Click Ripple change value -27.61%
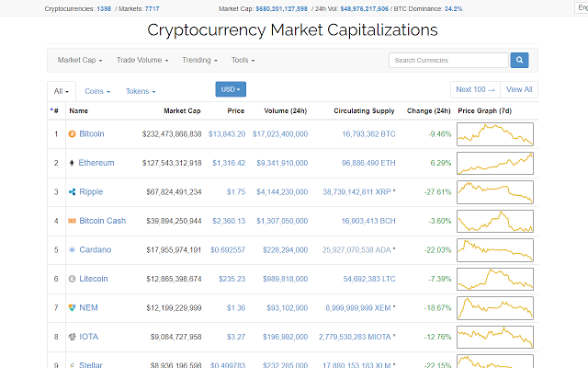The image size is (588, 368). click(x=437, y=192)
